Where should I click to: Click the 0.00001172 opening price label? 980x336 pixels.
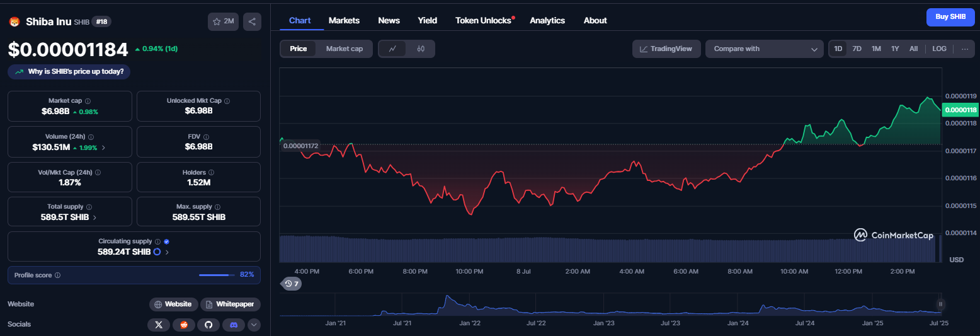pyautogui.click(x=300, y=146)
